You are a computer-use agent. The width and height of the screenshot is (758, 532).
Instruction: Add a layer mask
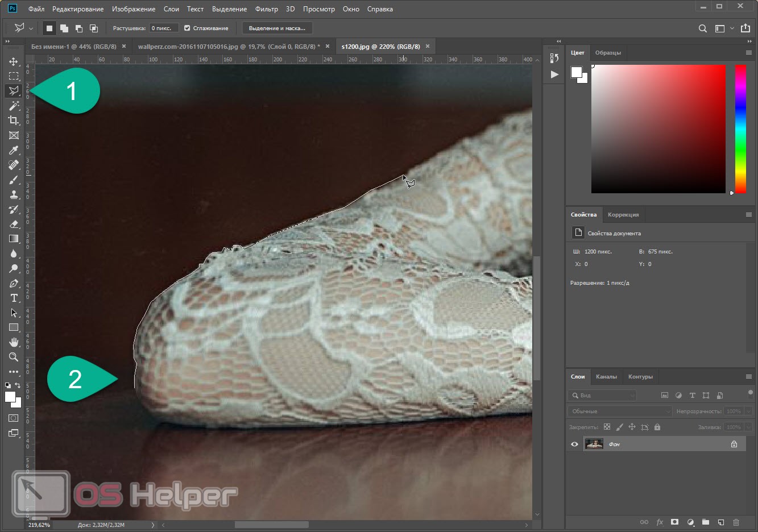674,522
